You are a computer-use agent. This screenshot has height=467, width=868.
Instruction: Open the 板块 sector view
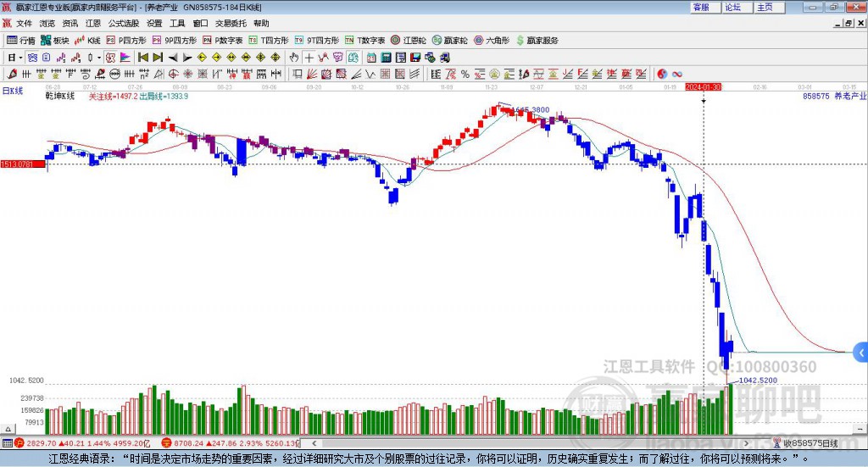coord(55,41)
